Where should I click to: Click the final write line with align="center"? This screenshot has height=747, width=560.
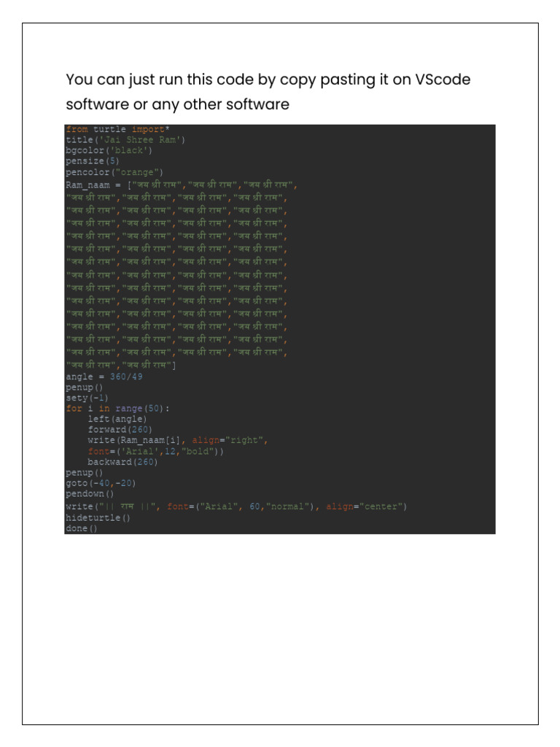[236, 506]
